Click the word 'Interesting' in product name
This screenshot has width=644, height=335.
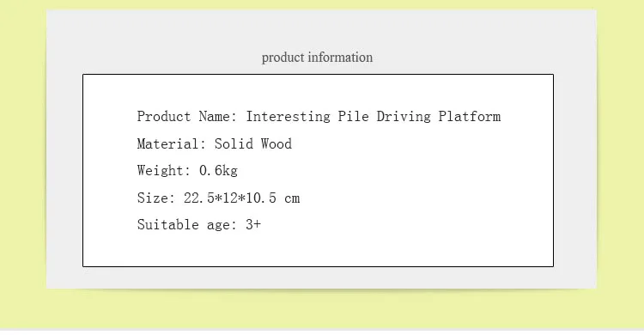click(x=288, y=116)
